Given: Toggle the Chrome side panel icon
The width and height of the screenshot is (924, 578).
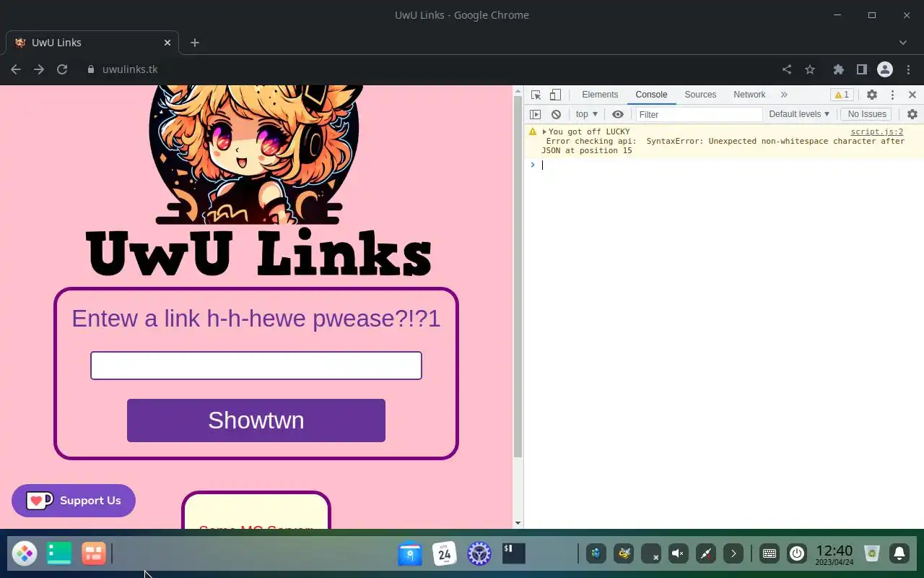Looking at the screenshot, I should 861,69.
